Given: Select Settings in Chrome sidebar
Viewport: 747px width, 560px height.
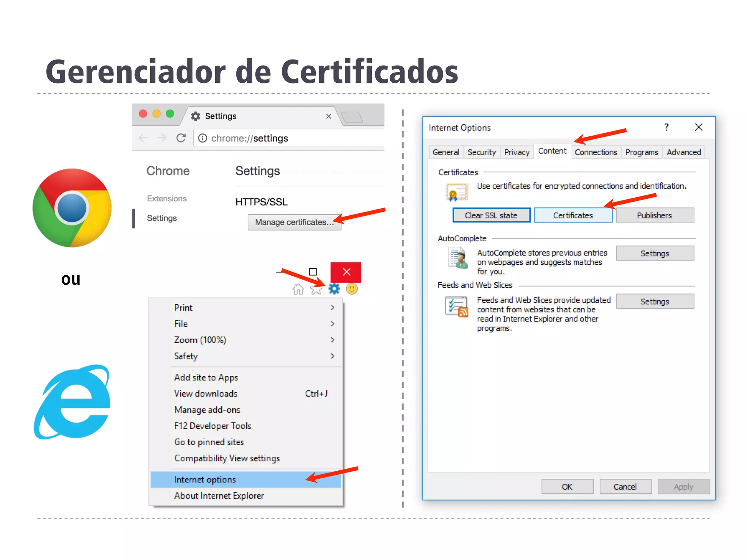Looking at the screenshot, I should click(162, 218).
